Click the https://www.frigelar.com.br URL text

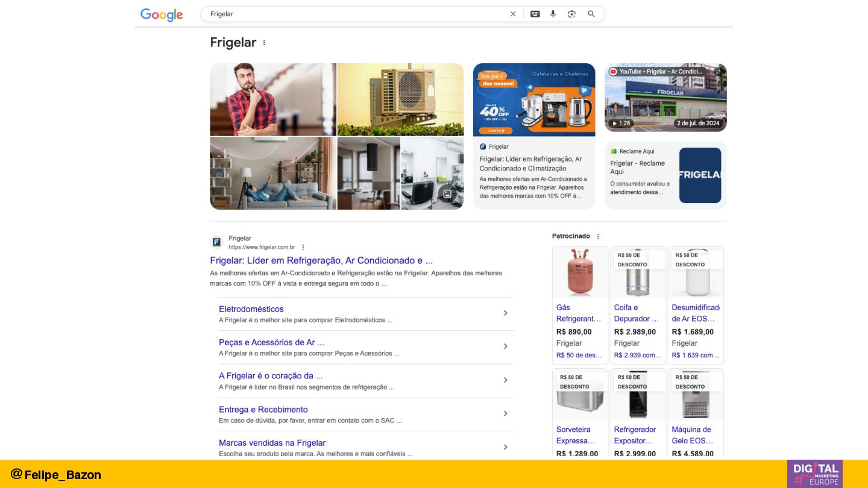pyautogui.click(x=262, y=247)
